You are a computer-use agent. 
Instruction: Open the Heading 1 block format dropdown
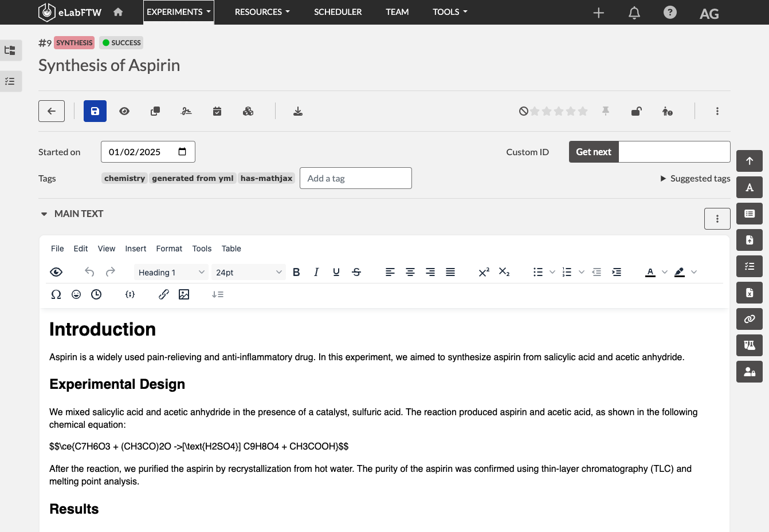pyautogui.click(x=171, y=272)
